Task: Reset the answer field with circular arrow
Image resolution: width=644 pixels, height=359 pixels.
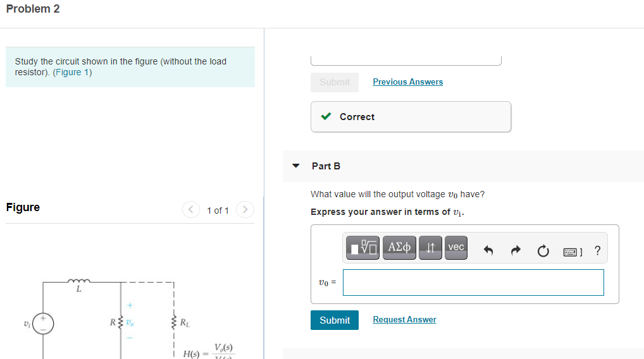Action: pyautogui.click(x=543, y=250)
